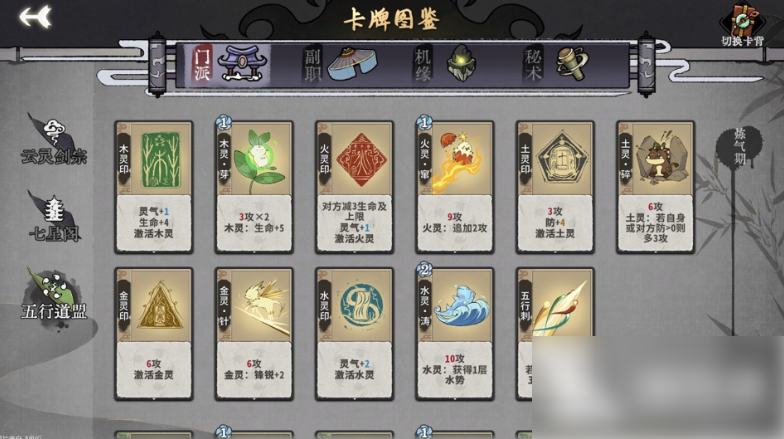Select the 土灵·碎 rock creature card
The width and height of the screenshot is (784, 439).
point(656,187)
